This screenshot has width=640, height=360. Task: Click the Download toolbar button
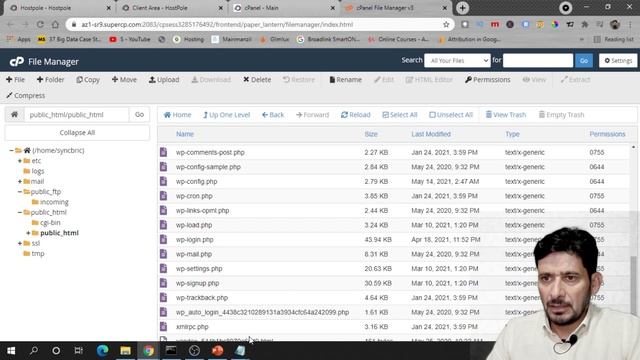(211, 80)
